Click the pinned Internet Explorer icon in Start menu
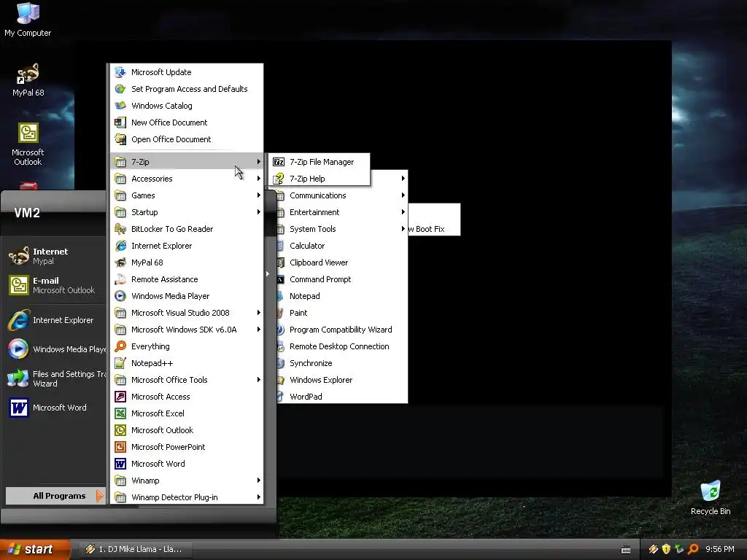The image size is (747, 560). point(18,320)
